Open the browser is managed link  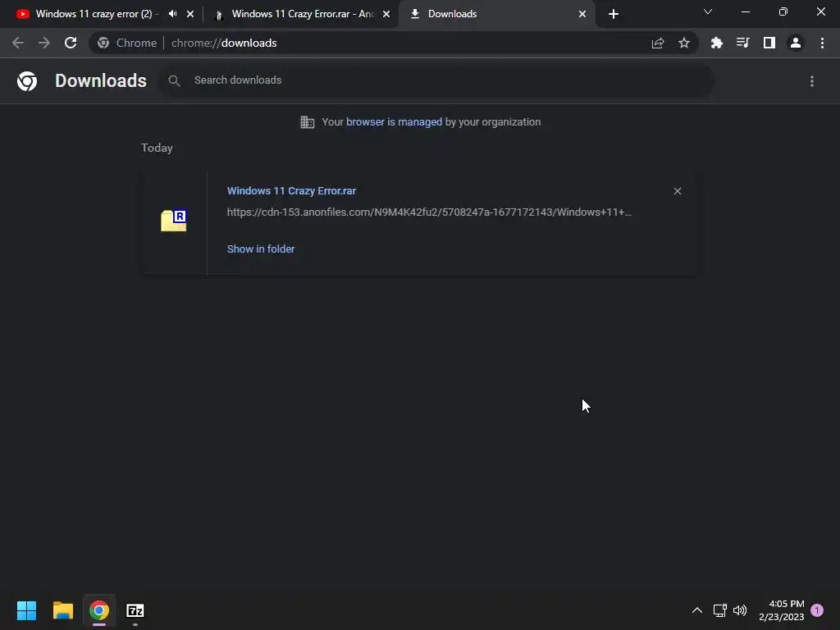(x=394, y=122)
